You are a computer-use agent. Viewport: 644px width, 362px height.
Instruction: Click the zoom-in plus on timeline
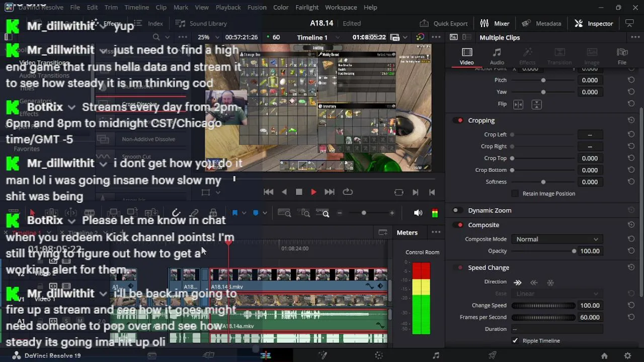[x=392, y=213]
